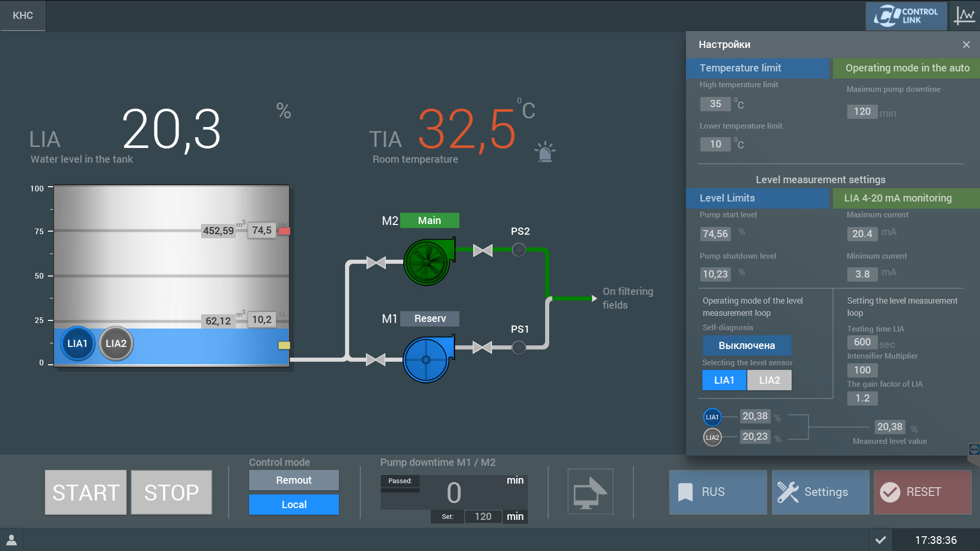Click the tank low level 10,2 value
The height and width of the screenshot is (551, 980).
262,319
